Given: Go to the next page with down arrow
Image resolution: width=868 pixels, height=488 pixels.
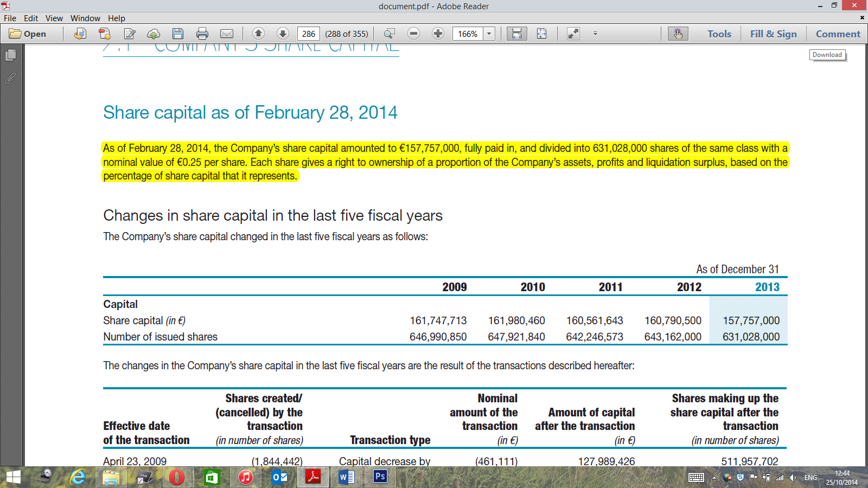Looking at the screenshot, I should click(283, 34).
